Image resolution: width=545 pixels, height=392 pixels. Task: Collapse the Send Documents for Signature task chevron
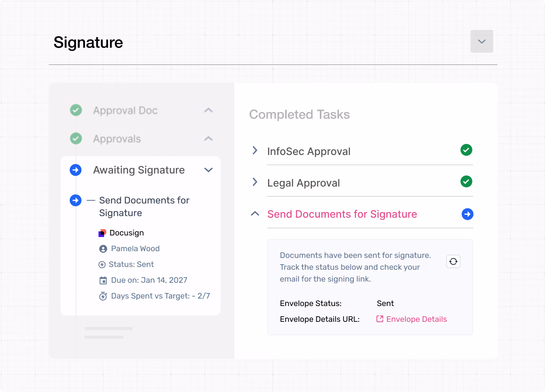pos(255,213)
